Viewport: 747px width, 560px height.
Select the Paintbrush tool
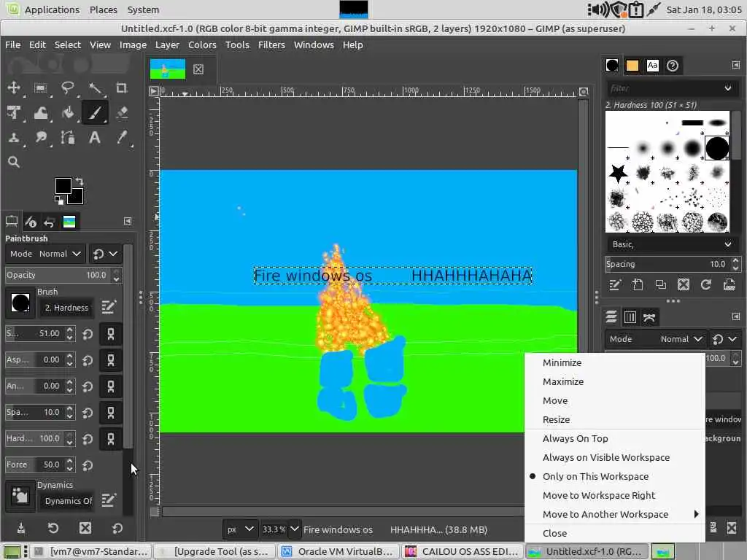pos(95,112)
